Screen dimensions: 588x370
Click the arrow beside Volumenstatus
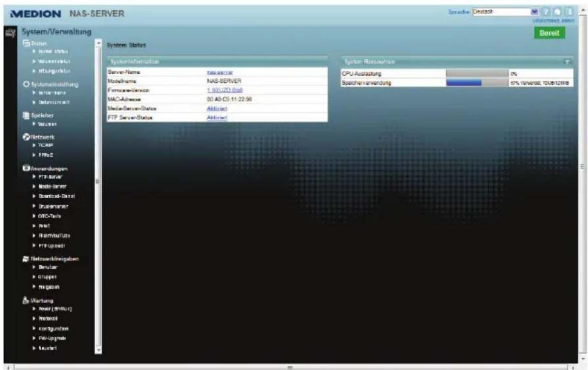[x=34, y=61]
